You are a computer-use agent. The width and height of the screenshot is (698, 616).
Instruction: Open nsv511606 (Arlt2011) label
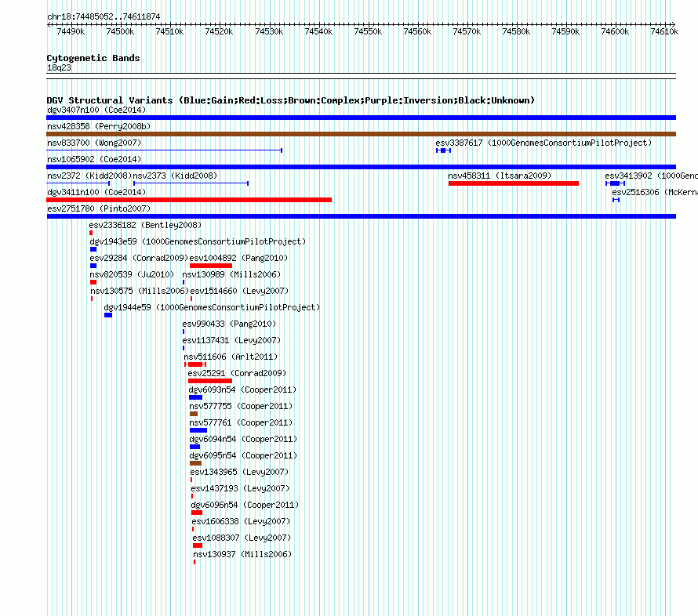click(x=231, y=357)
